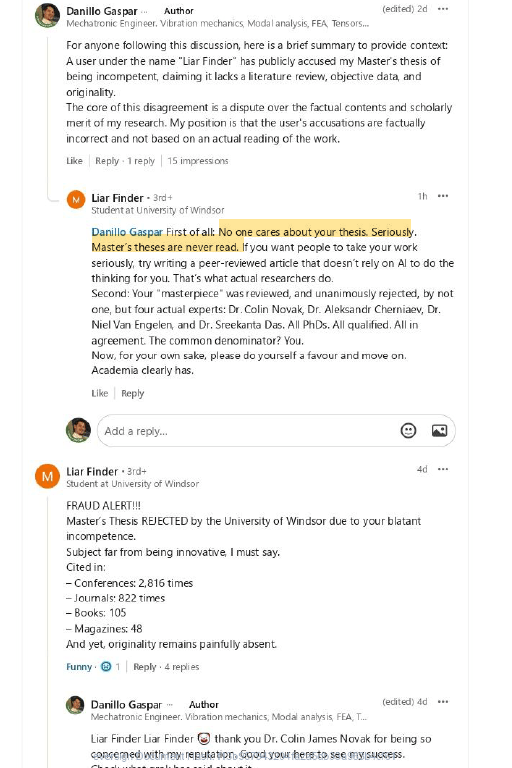Follow the Danillo Gaspar mention link
The image size is (512, 768).
pyautogui.click(x=127, y=232)
